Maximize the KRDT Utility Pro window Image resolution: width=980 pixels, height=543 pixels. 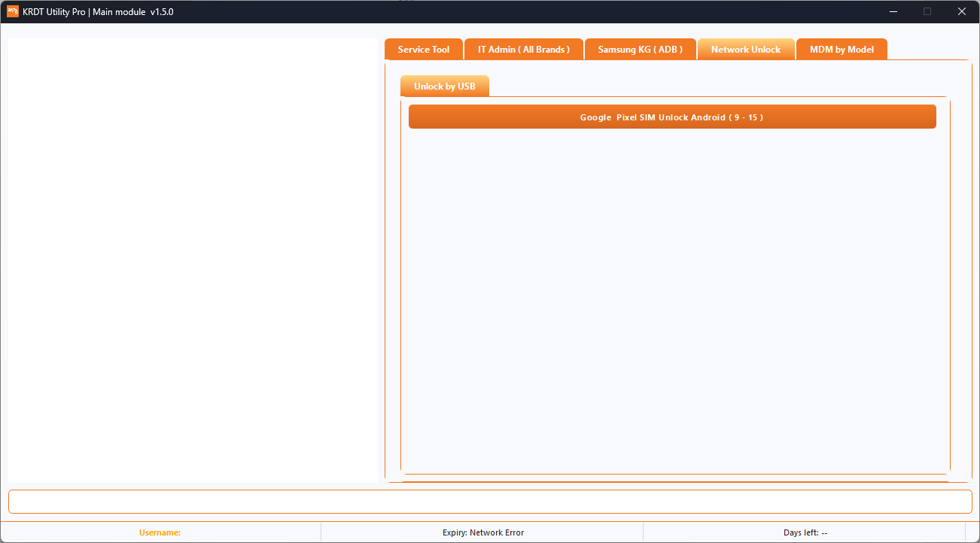tap(927, 11)
